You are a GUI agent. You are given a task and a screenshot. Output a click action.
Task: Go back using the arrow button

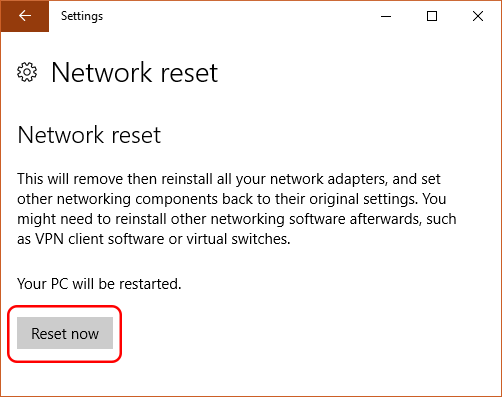point(25,16)
